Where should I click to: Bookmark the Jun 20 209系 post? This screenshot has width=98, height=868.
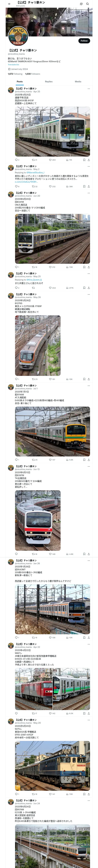(84, 267)
